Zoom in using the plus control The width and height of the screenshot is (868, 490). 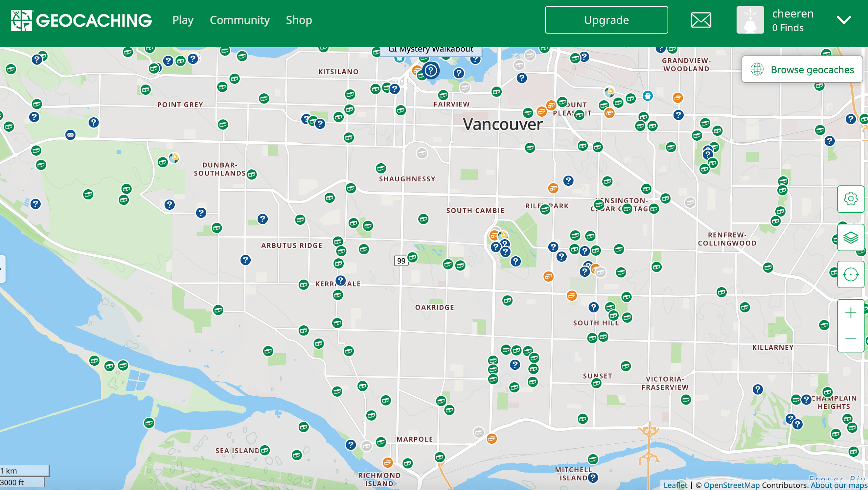pyautogui.click(x=851, y=313)
